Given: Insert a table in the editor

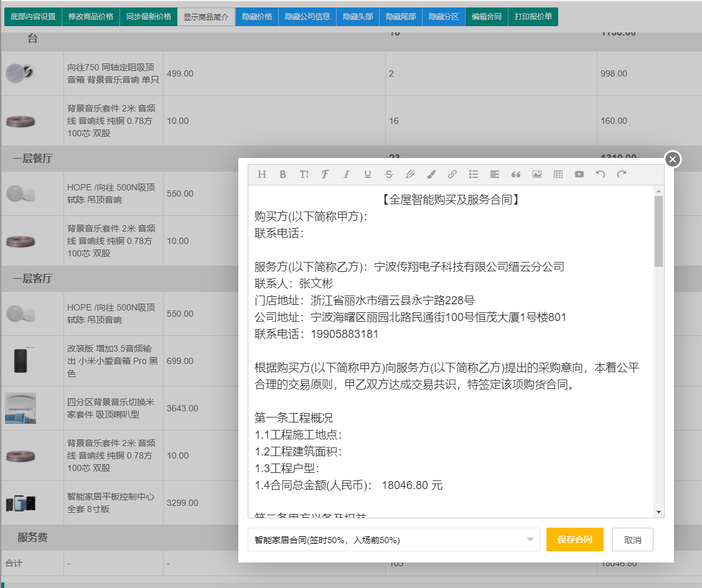Looking at the screenshot, I should tap(558, 174).
